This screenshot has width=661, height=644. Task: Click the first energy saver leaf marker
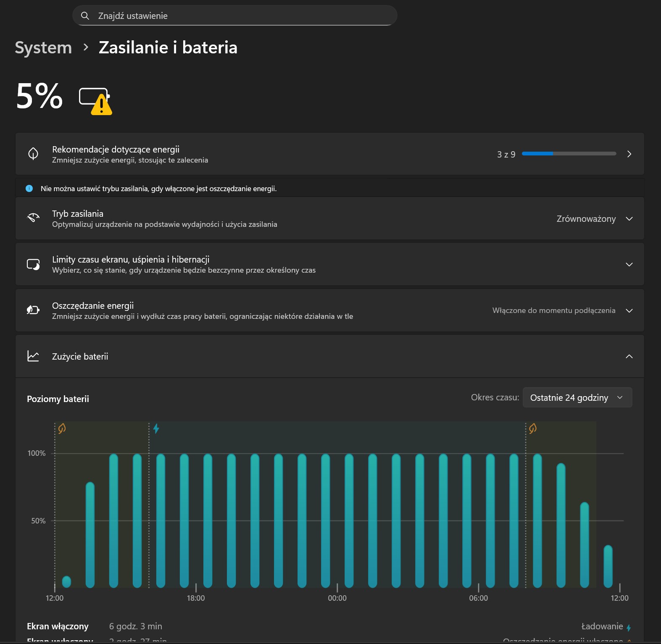[x=62, y=428]
